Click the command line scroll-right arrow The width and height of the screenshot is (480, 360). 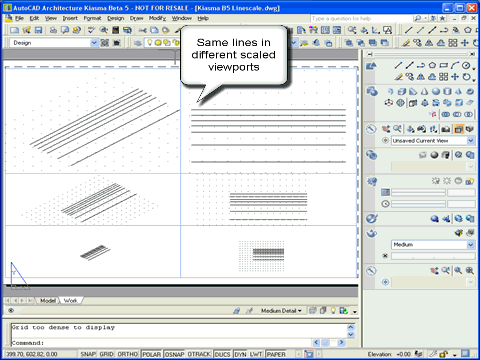(x=341, y=342)
